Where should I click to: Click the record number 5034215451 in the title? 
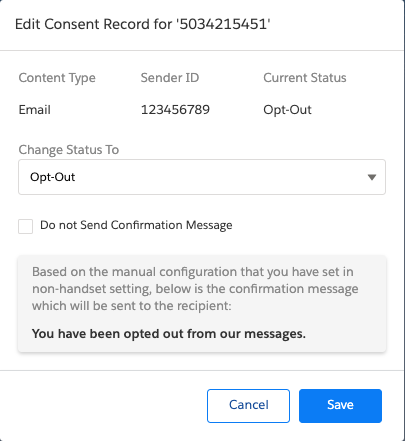click(x=223, y=24)
